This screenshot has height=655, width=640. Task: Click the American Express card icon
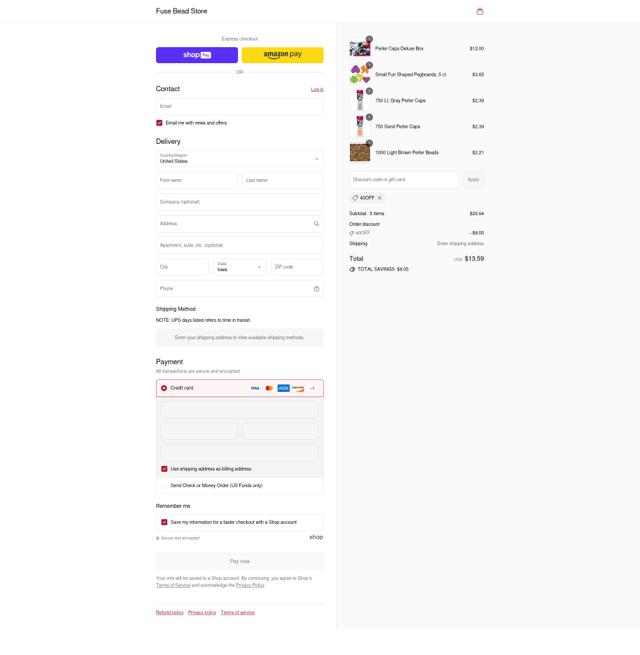[283, 388]
